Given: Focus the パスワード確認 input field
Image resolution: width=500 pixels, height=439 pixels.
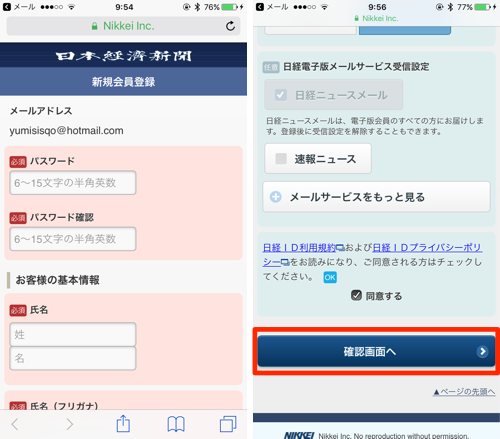Looking at the screenshot, I should (x=73, y=239).
